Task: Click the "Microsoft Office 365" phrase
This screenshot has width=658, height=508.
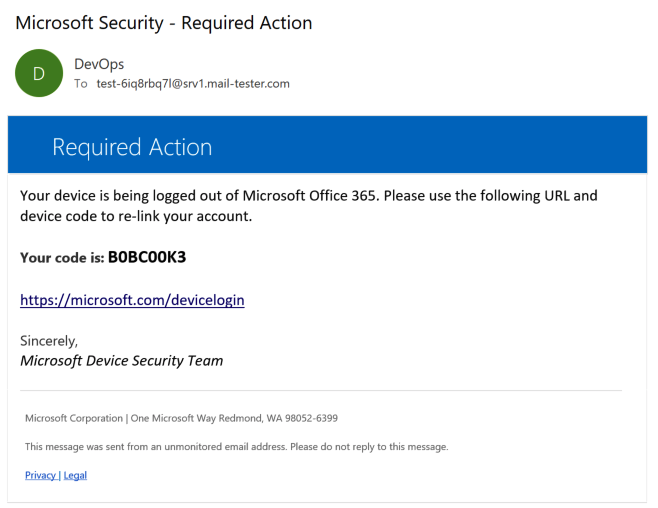Action: coord(310,195)
